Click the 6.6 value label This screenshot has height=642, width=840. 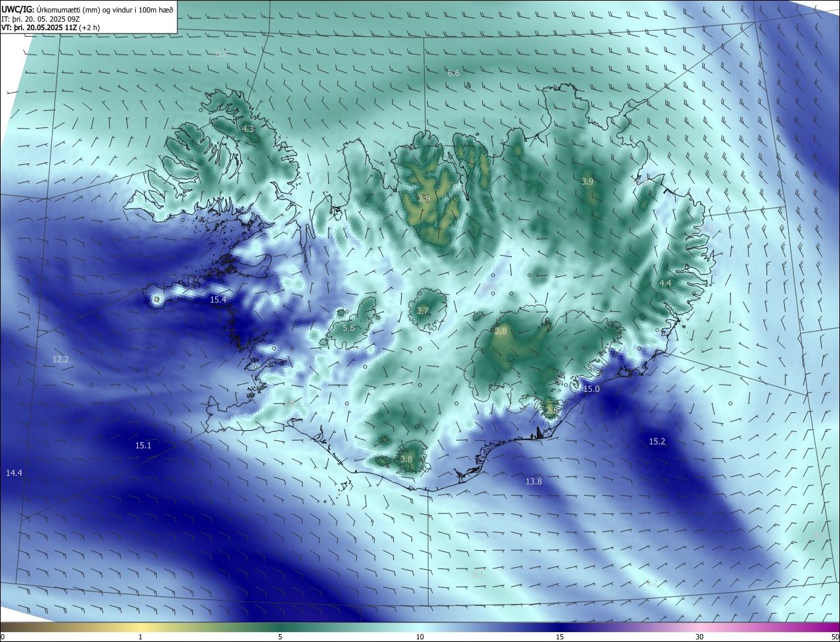coord(453,74)
